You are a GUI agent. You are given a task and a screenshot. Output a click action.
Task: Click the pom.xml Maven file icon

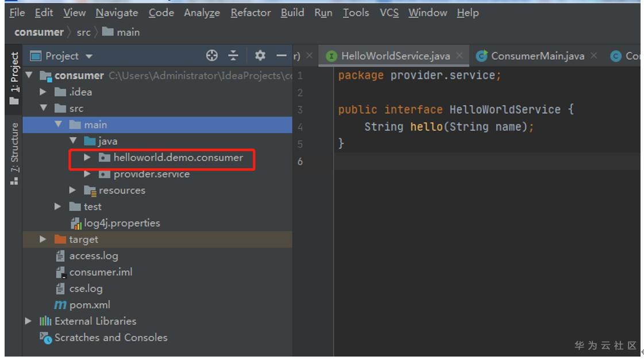60,305
